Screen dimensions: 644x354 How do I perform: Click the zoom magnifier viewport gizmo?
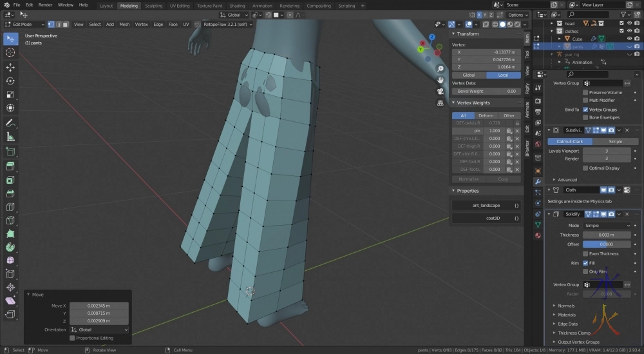pos(440,69)
